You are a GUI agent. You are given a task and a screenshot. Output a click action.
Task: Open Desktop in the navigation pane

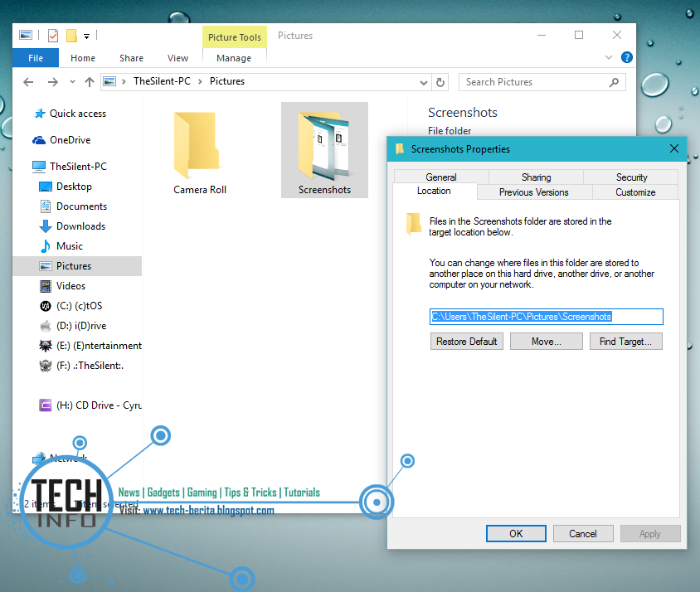[66, 187]
